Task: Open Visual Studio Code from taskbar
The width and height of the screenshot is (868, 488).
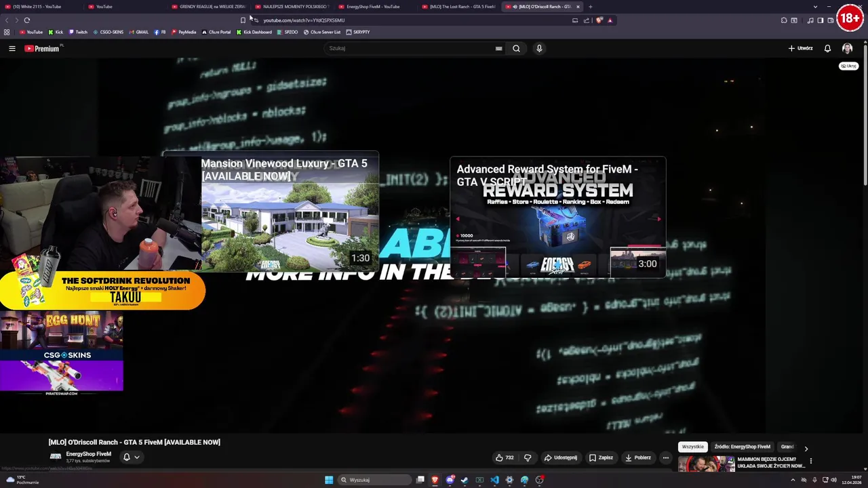Action: click(x=494, y=480)
